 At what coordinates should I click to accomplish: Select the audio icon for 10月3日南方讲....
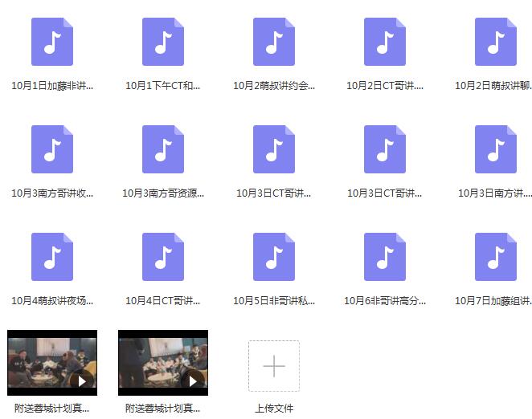[x=496, y=149]
